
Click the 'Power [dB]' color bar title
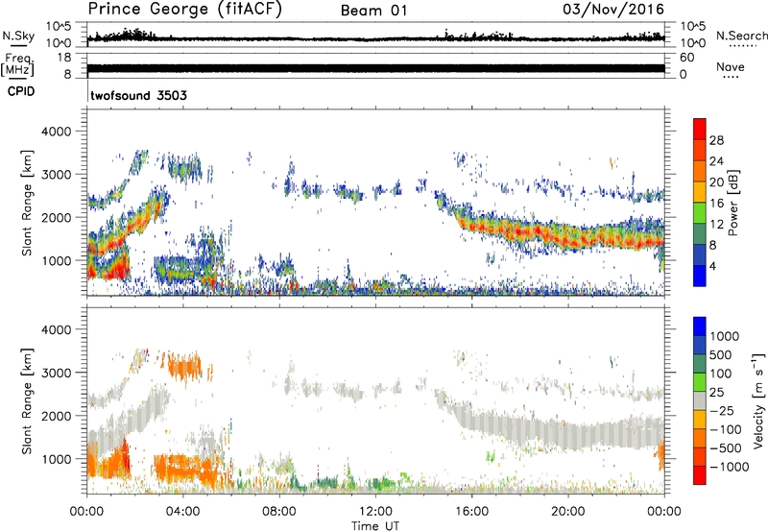732,203
